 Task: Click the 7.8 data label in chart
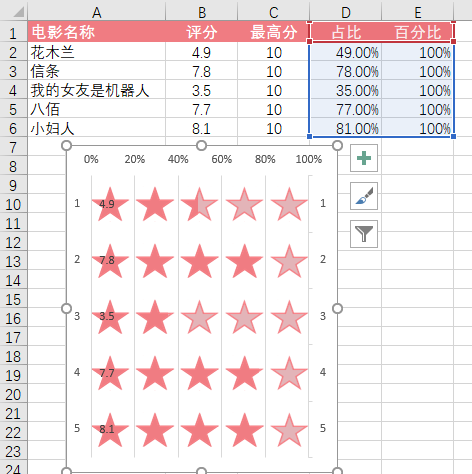107,260
